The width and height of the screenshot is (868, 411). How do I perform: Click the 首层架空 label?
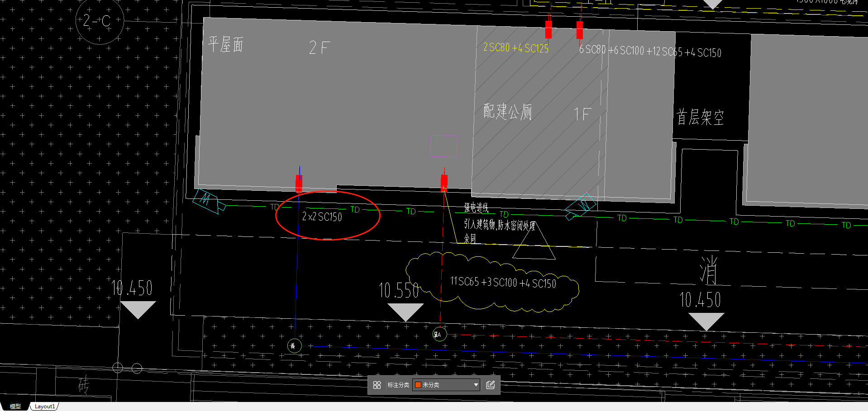(x=700, y=117)
